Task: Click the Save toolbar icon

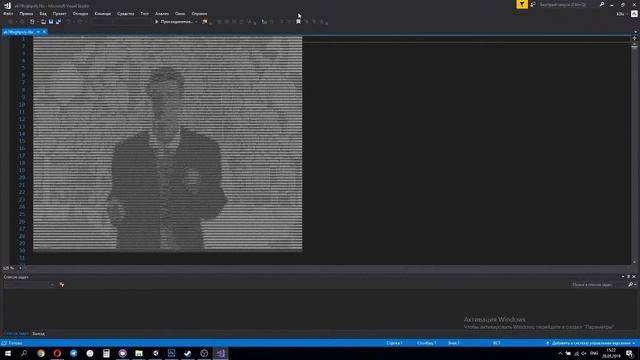Action: point(51,22)
